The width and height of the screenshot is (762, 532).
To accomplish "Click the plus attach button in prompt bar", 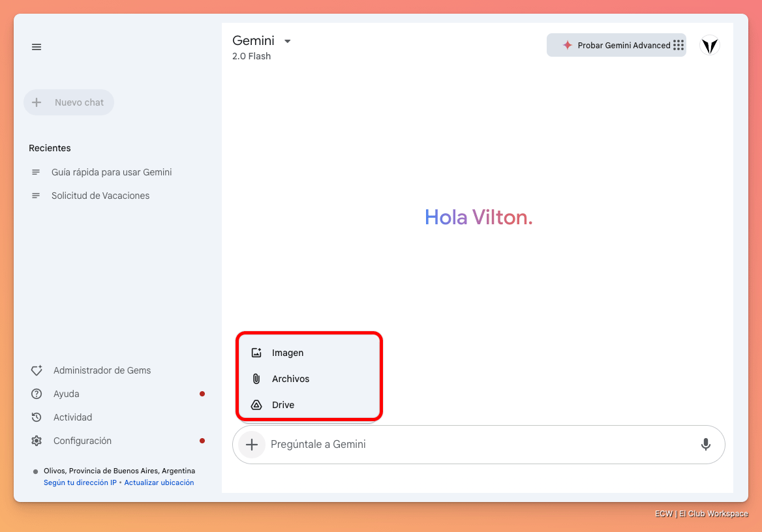I will pos(252,445).
